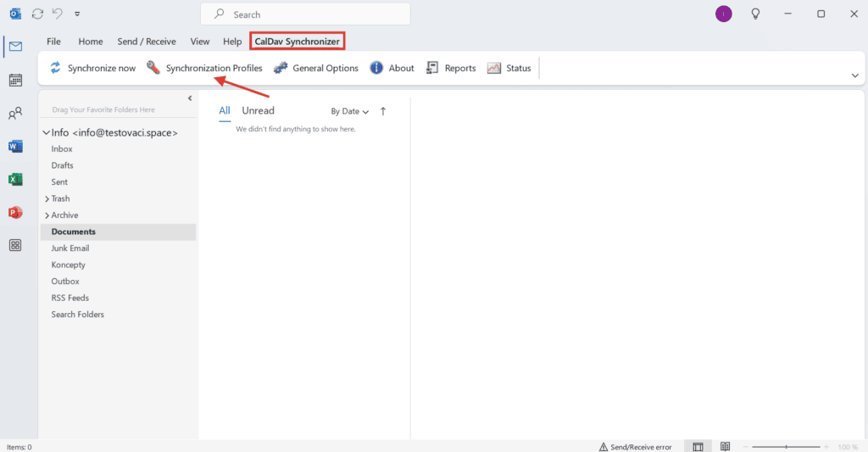Screen dimensions: 868x452
Task: Click the lightbulb Coming Soon icon
Action: [755, 14]
